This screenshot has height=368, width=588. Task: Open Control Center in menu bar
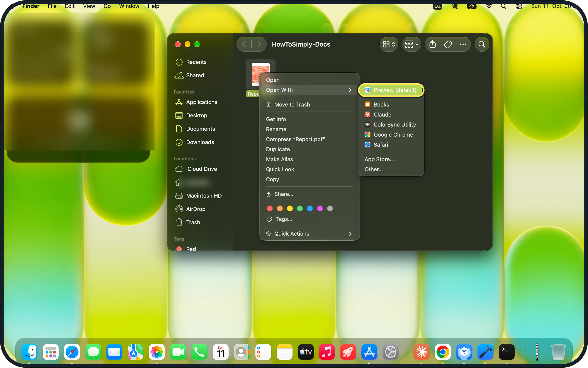click(x=519, y=6)
